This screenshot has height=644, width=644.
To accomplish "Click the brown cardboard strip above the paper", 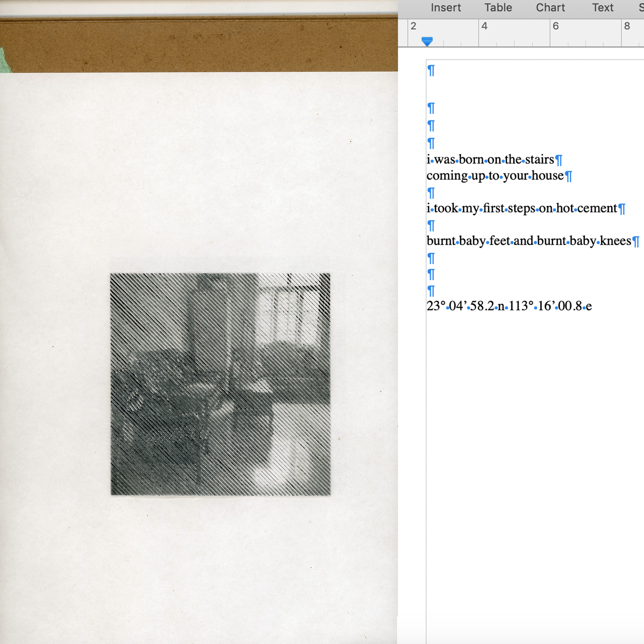I will click(x=200, y=45).
